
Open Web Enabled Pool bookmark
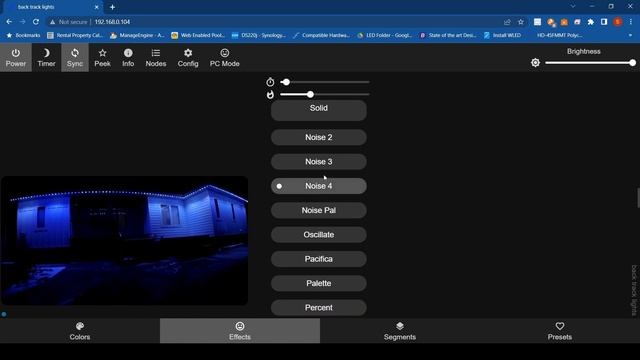[198, 36]
